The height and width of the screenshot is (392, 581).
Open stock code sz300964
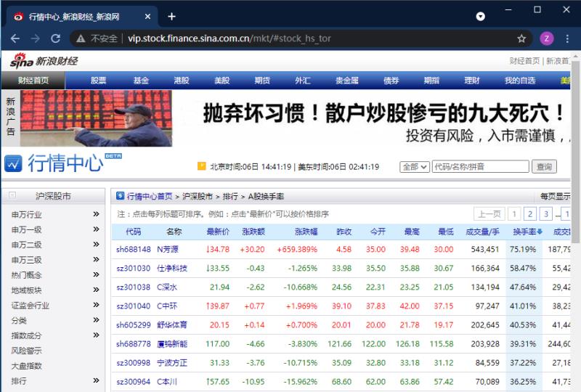coord(134,382)
